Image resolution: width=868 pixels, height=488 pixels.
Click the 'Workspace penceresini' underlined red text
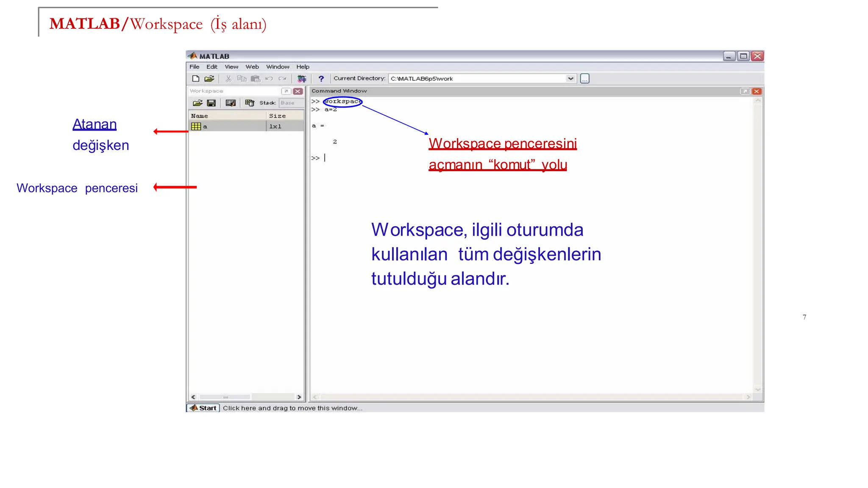coord(503,144)
